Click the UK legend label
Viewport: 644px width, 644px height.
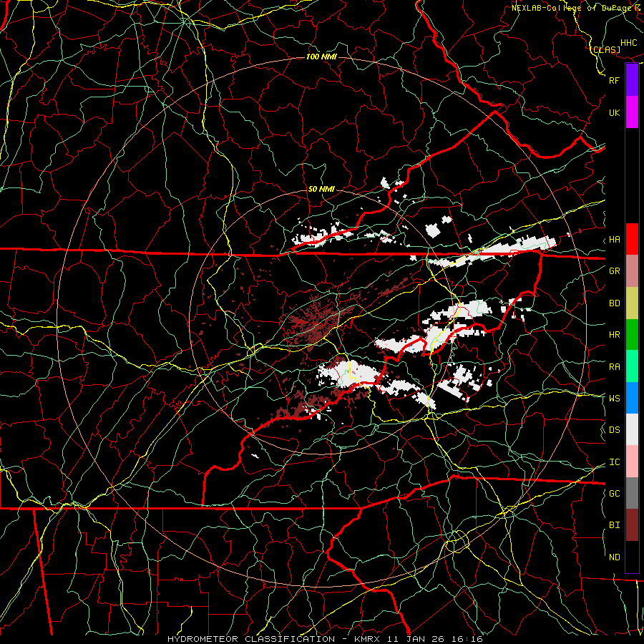tap(615, 112)
